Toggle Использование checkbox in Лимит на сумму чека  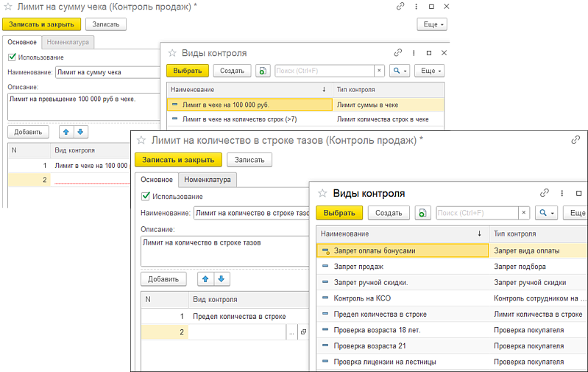coord(12,57)
